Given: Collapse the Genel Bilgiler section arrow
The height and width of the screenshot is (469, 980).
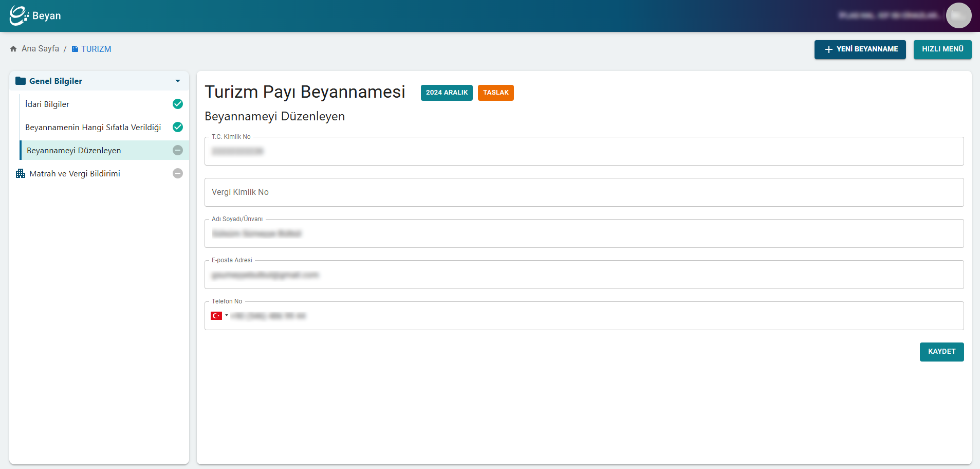Looking at the screenshot, I should click(x=178, y=81).
